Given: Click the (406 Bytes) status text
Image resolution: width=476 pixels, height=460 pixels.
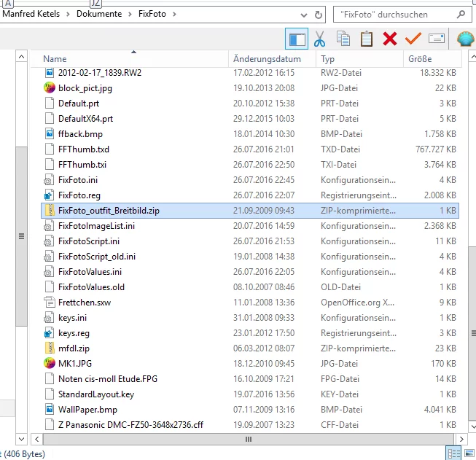Looking at the screenshot, I should (24, 454).
